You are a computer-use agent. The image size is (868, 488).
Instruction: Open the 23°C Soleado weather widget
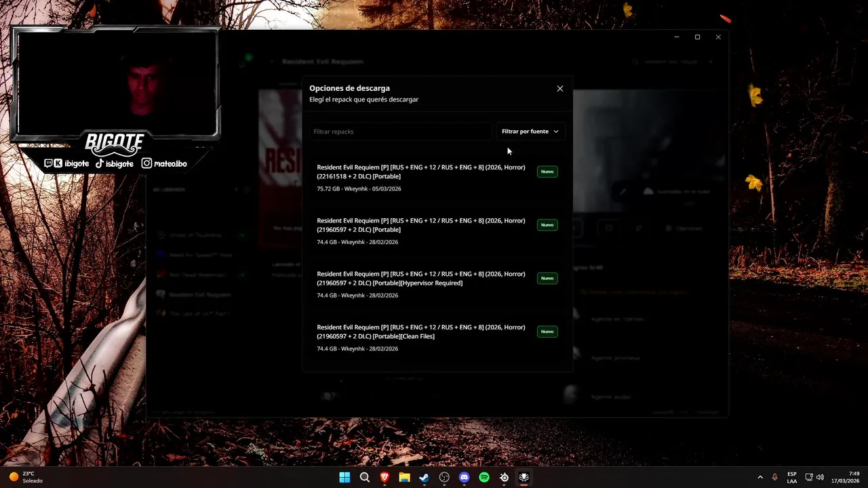[26, 477]
